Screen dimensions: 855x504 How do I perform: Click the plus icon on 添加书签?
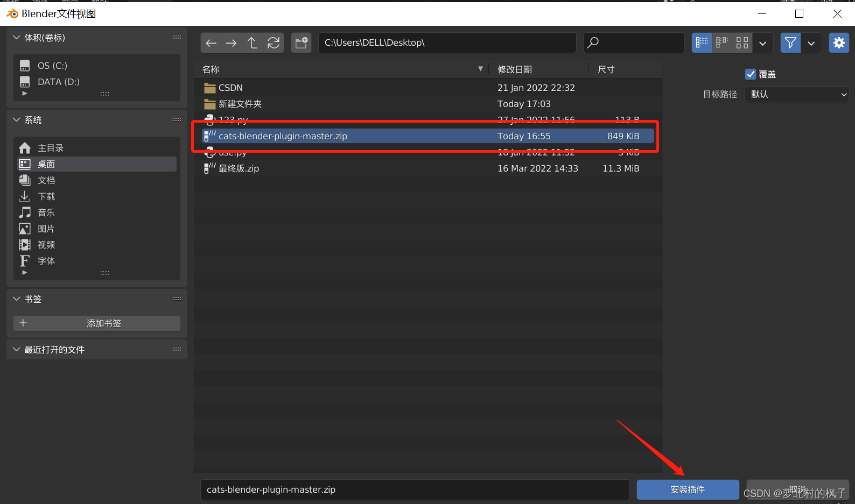23,323
